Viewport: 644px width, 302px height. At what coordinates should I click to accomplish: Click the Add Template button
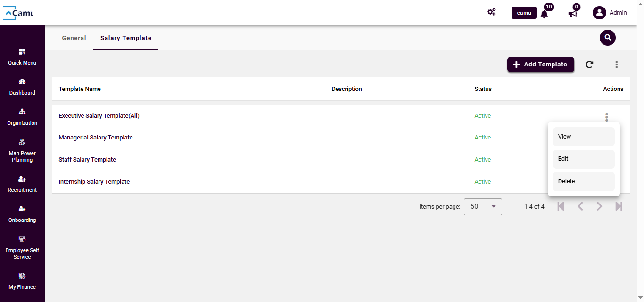(540, 65)
